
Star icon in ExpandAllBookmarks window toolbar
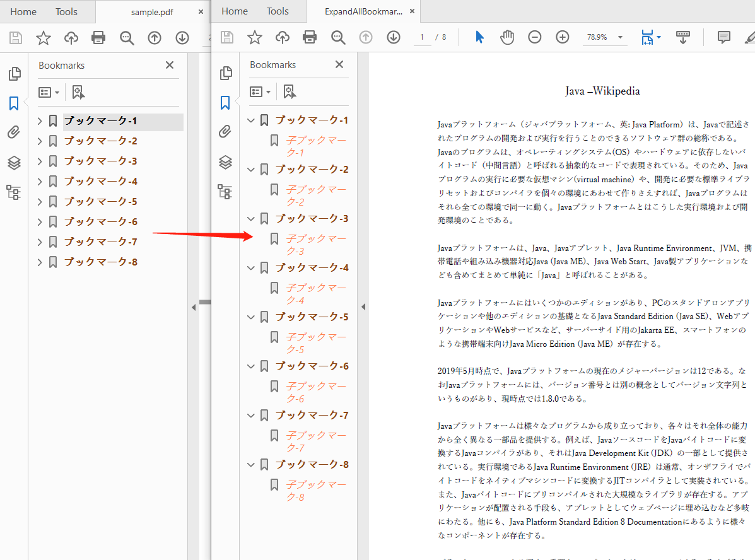[255, 37]
